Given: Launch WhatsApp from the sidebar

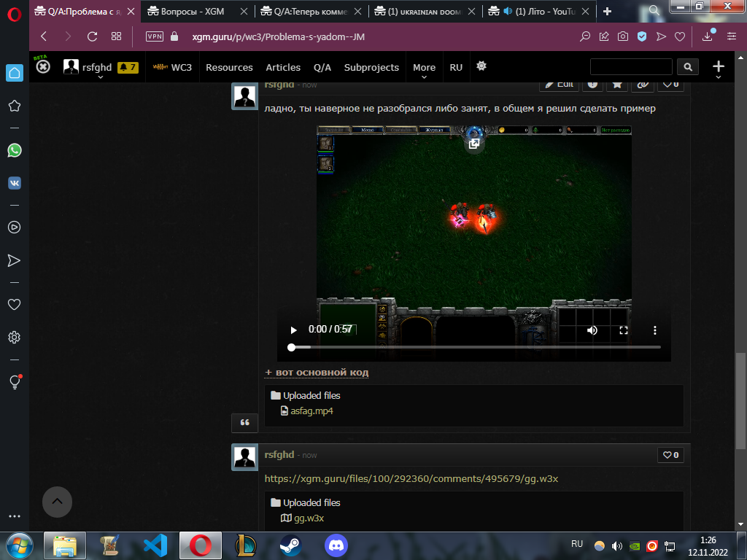Looking at the screenshot, I should click(x=15, y=150).
